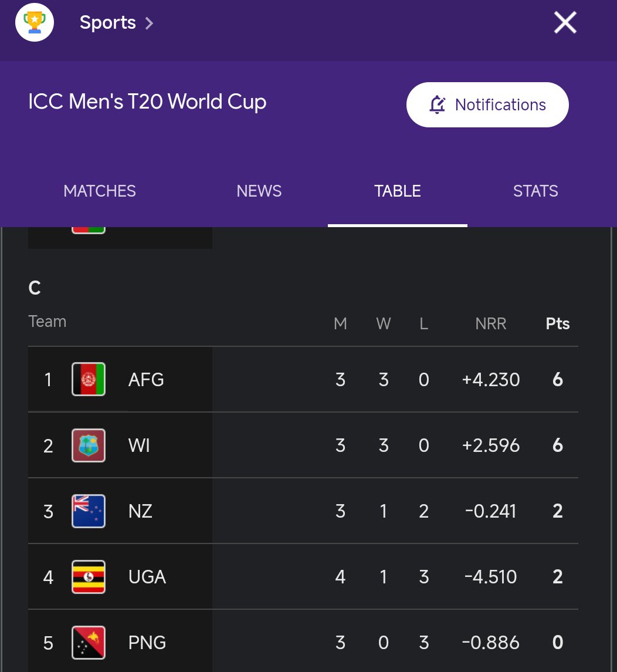Open the NEWS tab

(259, 191)
